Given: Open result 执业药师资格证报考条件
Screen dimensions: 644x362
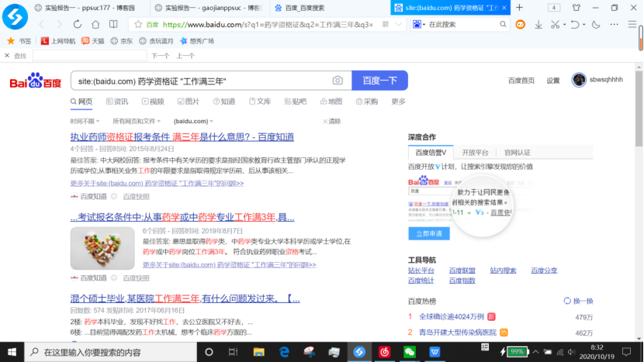Looking at the screenshot, I should click(x=182, y=137).
